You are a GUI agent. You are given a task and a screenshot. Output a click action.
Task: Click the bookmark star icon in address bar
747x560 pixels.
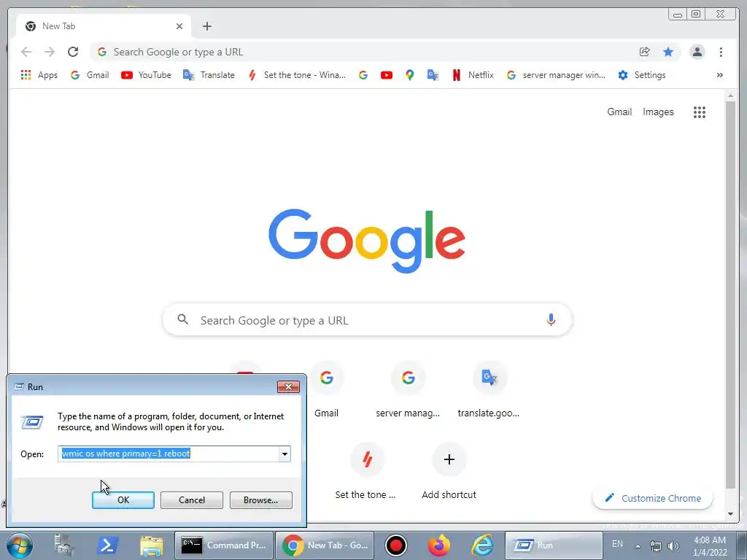point(668,52)
